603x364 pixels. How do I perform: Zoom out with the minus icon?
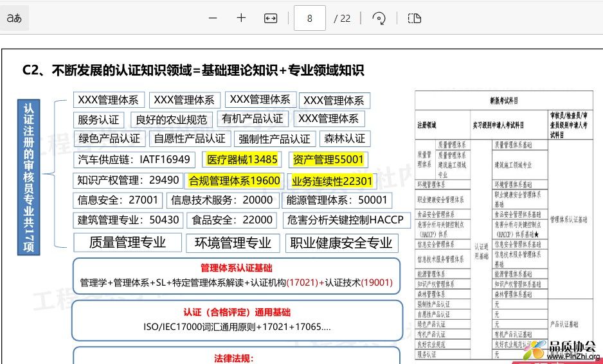[213, 18]
